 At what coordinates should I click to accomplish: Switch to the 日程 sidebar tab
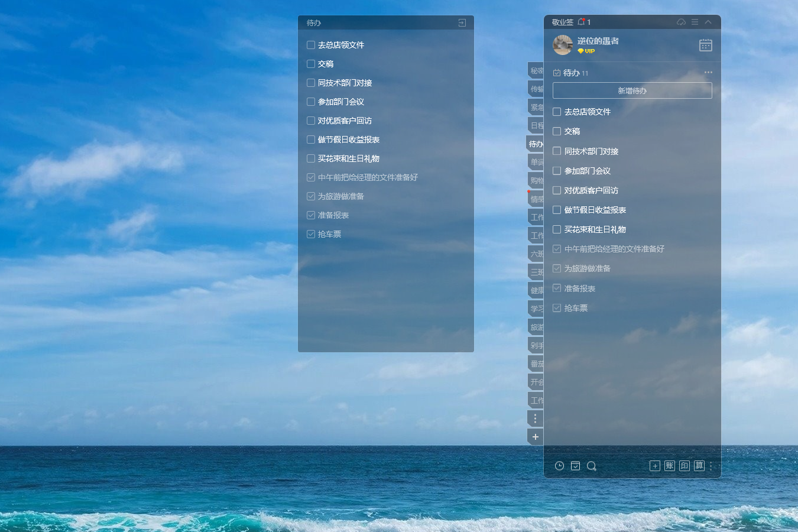536,125
